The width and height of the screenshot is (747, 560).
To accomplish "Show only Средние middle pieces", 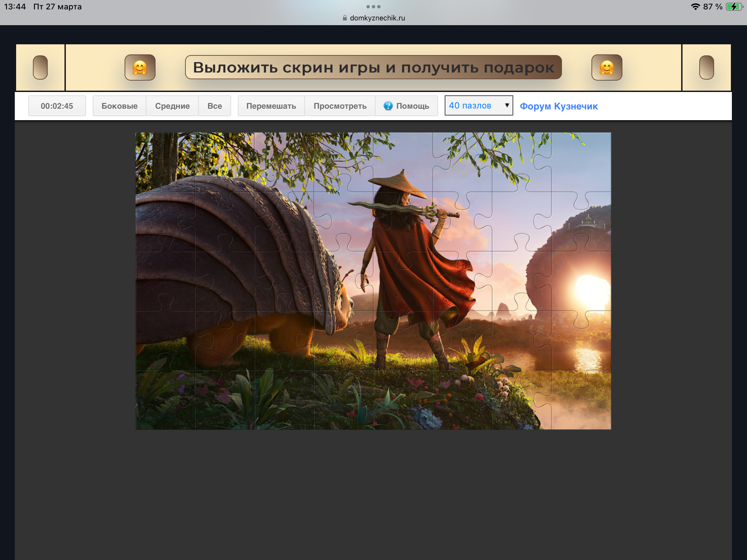I will click(x=172, y=106).
